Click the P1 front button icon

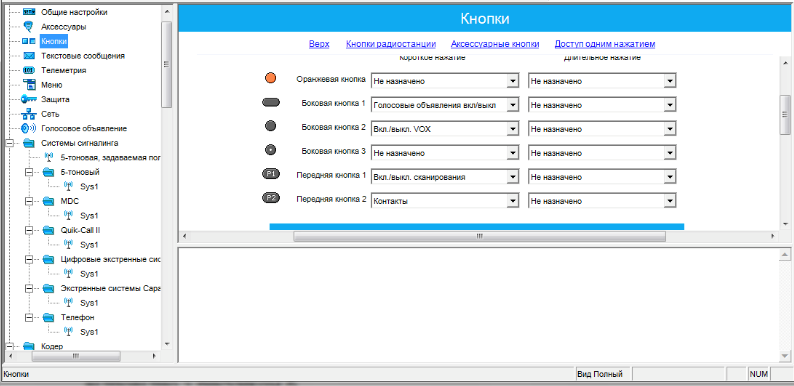point(271,174)
